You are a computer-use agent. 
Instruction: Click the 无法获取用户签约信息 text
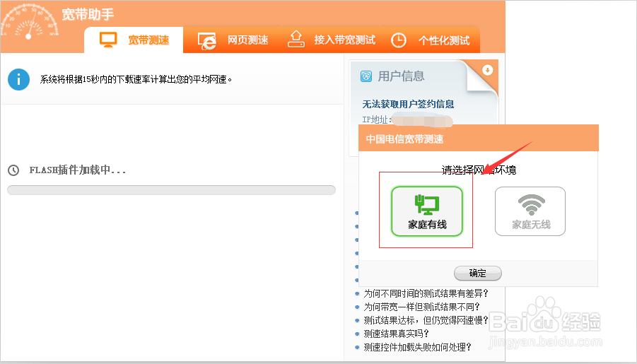408,105
